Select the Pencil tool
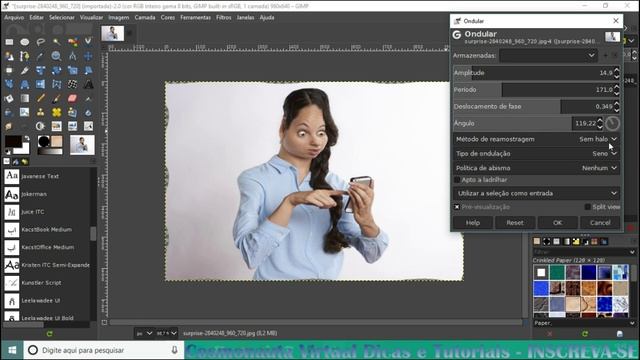Viewport: 640px width, 360px height. (x=40, y=98)
